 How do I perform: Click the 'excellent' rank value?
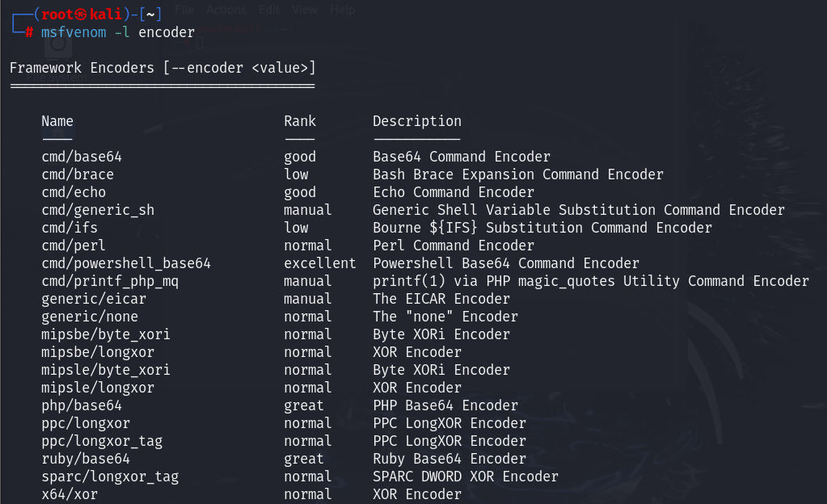coord(319,263)
